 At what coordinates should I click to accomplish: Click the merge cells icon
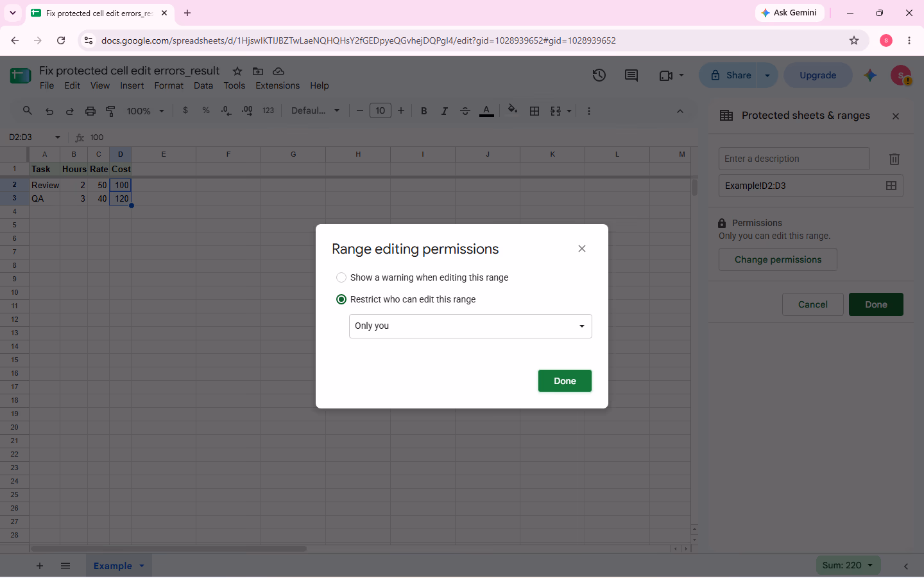[556, 110]
